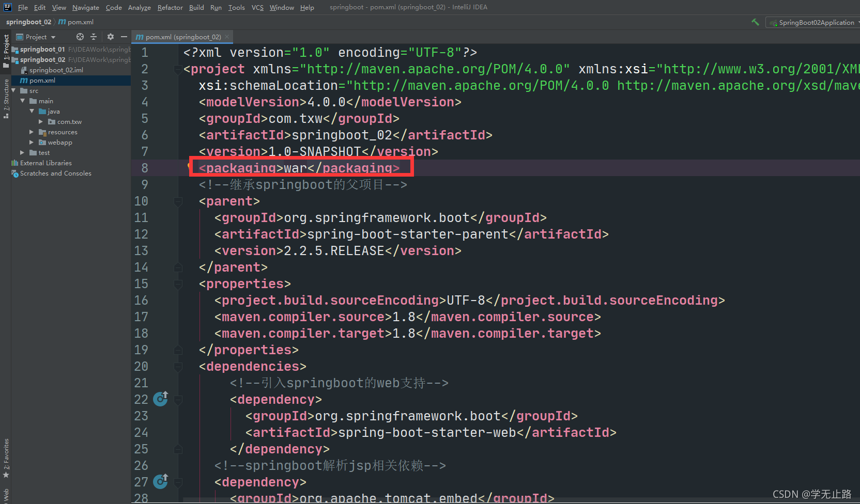The image size is (860, 504).
Task: Open the Edit menu
Action: (40, 7)
